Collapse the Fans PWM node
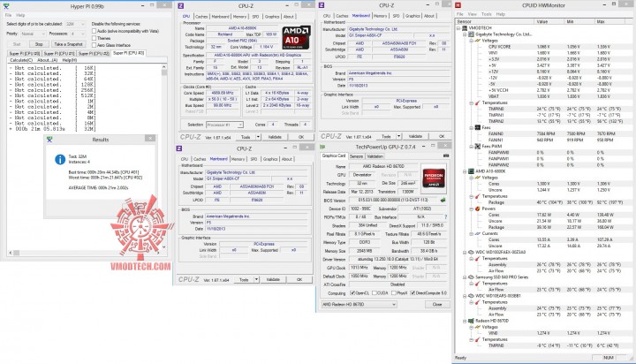The image size is (636, 364). click(472, 147)
